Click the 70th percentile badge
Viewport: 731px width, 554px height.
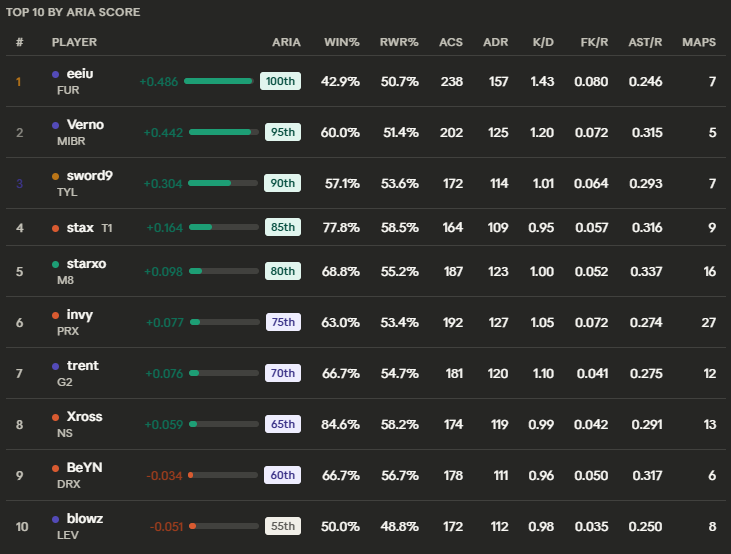click(x=283, y=373)
